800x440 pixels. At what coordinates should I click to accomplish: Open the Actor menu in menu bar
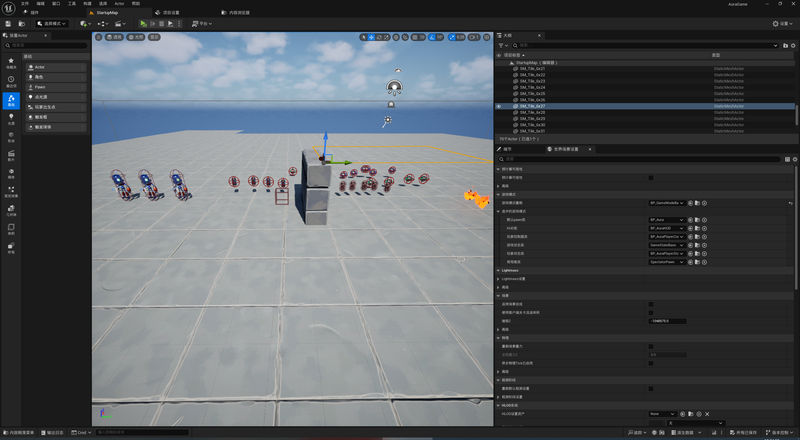119,4
